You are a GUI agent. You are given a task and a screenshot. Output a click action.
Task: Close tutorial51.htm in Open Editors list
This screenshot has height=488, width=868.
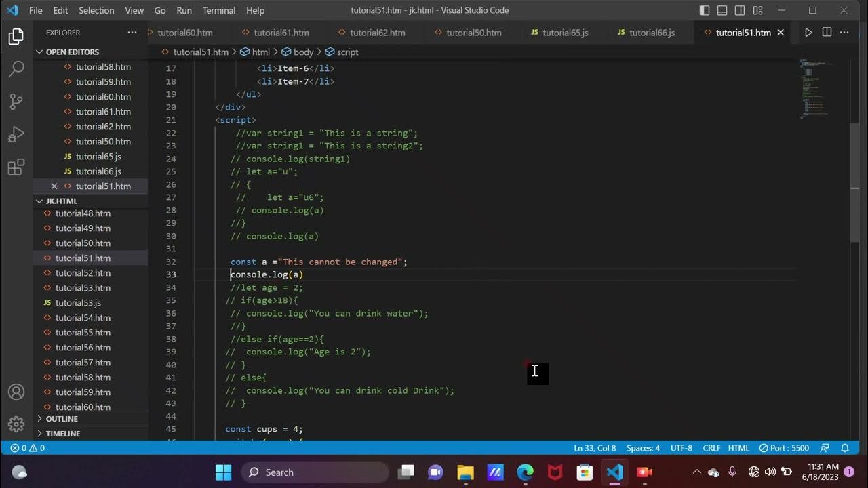[54, 186]
